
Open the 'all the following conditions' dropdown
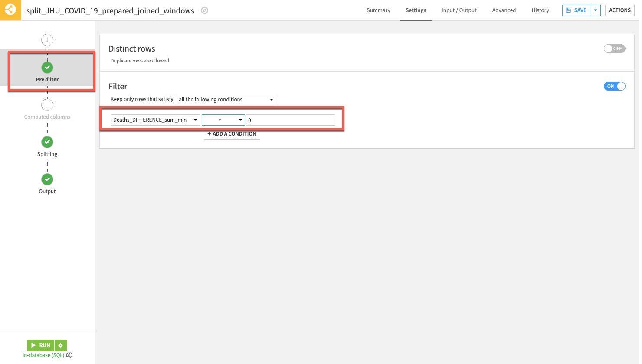pos(226,100)
